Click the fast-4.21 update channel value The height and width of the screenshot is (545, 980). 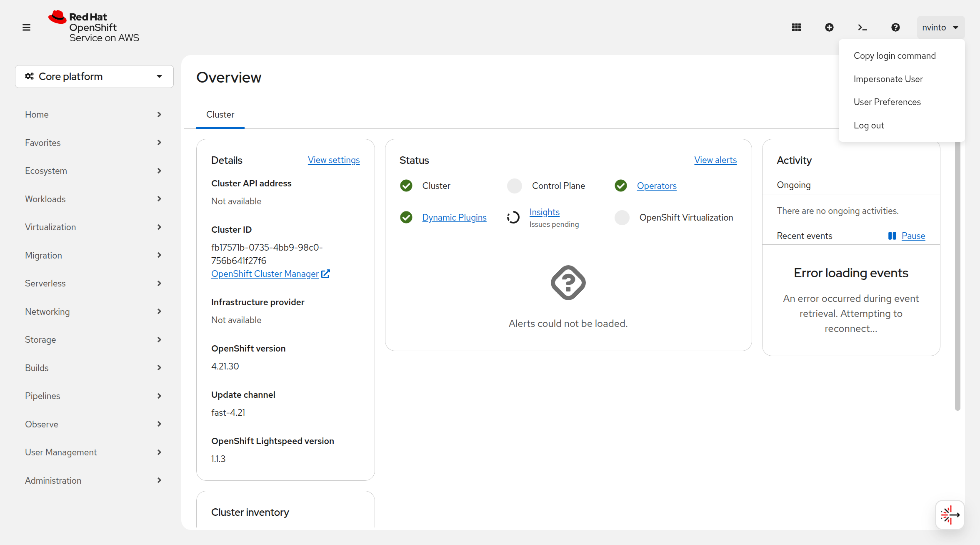coord(228,413)
